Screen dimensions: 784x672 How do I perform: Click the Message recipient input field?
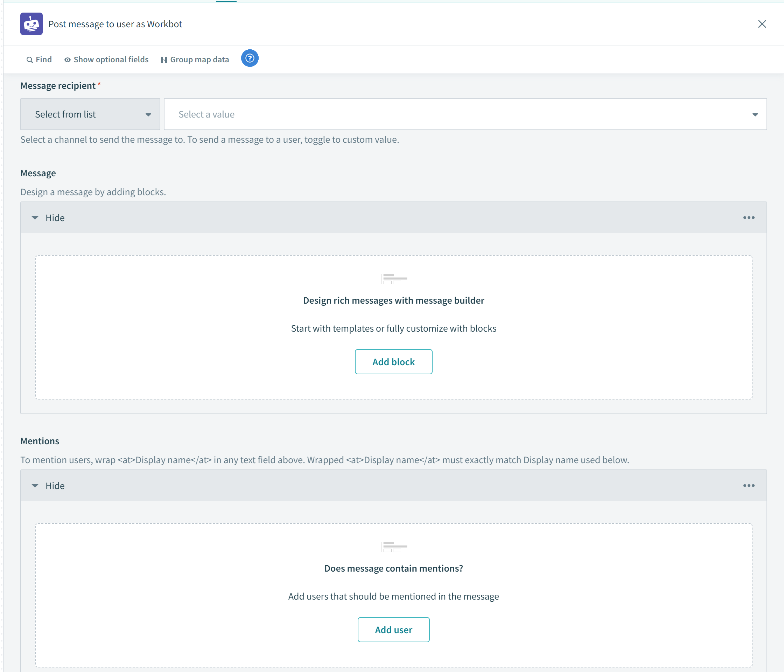465,114
